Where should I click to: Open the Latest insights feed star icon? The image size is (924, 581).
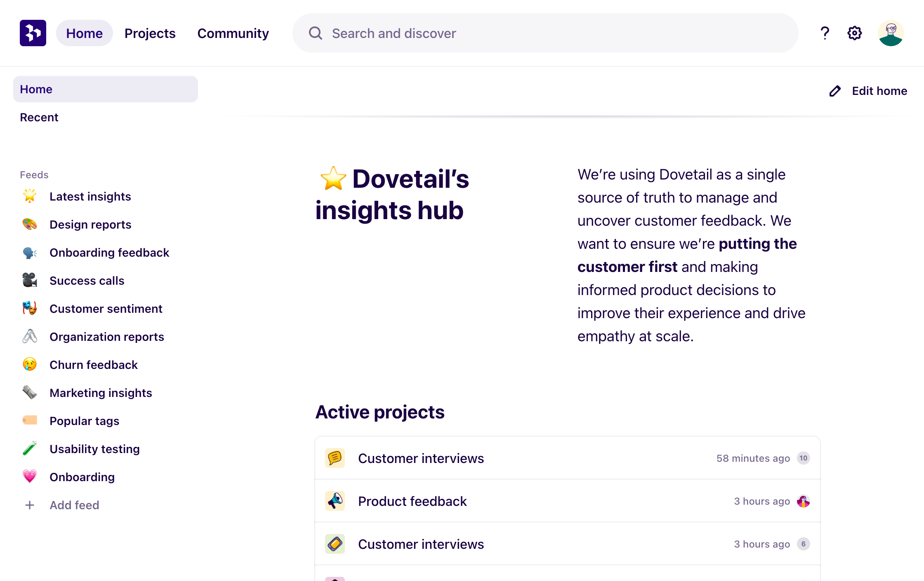29,196
